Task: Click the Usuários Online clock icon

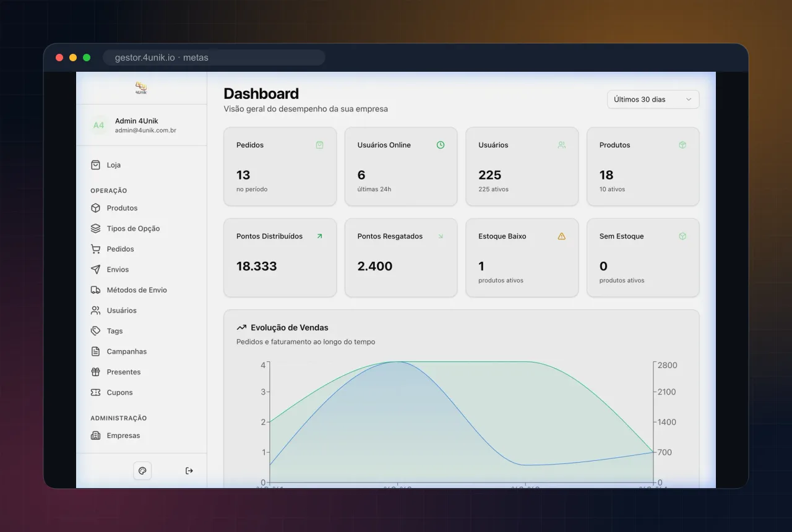Action: tap(441, 145)
